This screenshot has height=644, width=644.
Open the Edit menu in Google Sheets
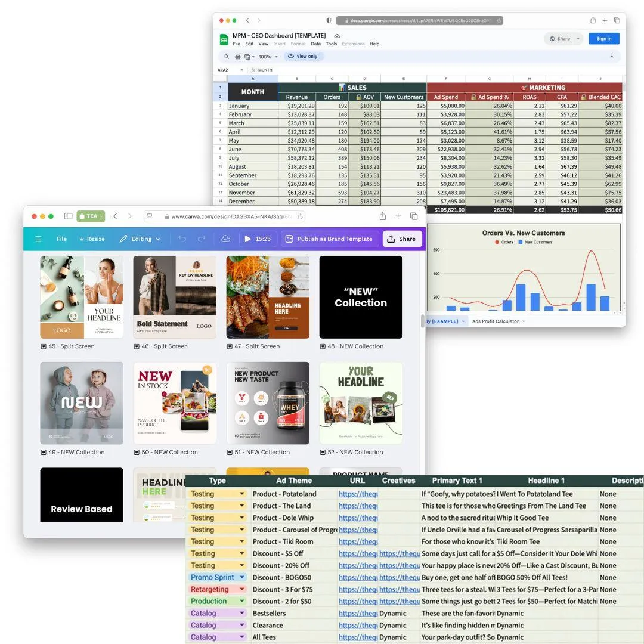point(249,44)
